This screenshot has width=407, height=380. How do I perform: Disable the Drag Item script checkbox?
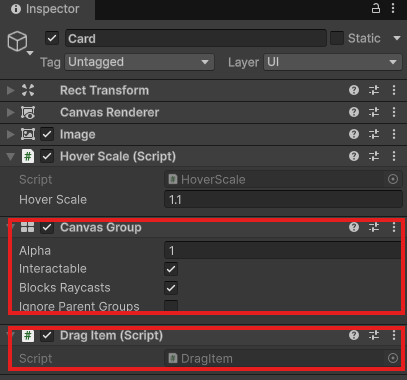(47, 335)
